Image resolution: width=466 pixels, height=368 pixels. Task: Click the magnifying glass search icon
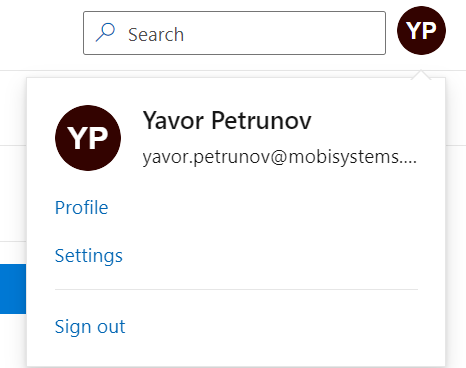pyautogui.click(x=105, y=32)
